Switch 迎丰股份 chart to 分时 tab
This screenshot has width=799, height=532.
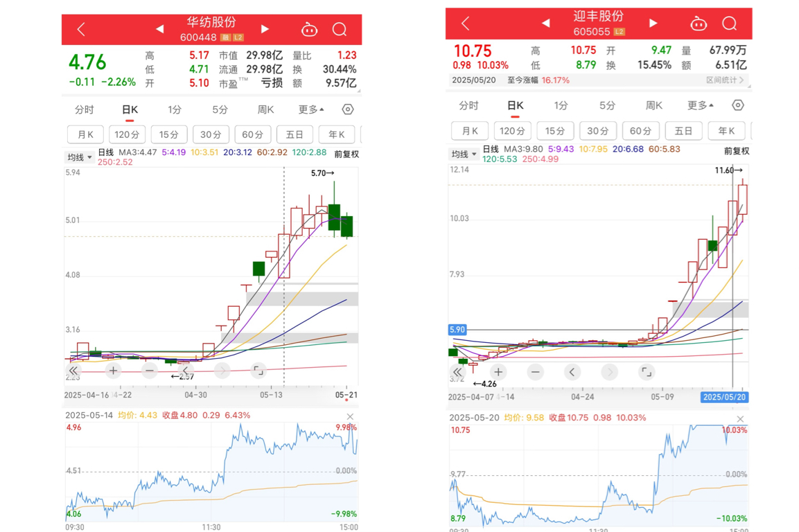point(468,105)
